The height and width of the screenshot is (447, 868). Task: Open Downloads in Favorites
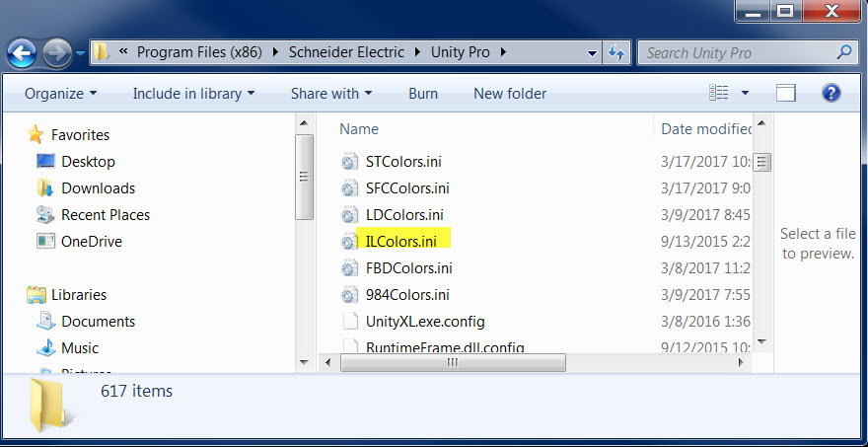click(x=98, y=188)
